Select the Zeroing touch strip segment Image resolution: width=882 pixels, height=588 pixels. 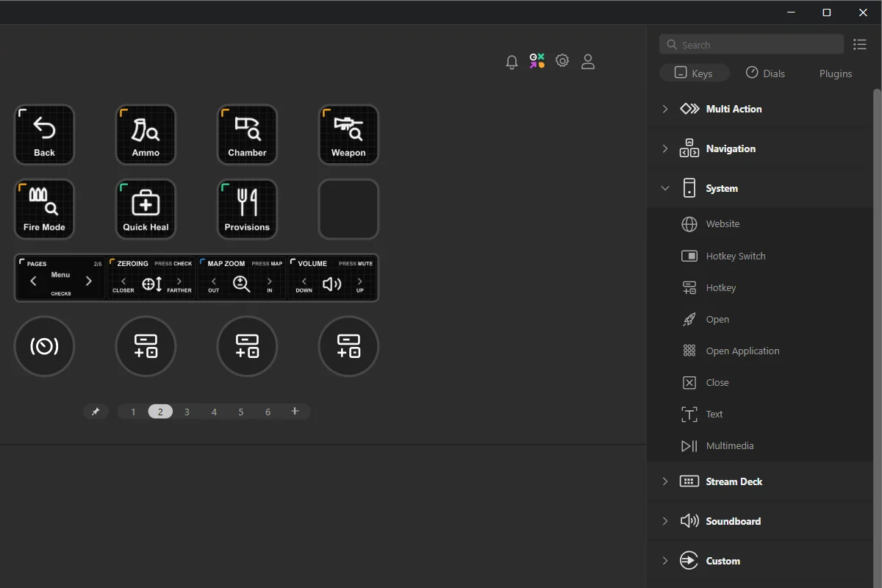pos(151,278)
